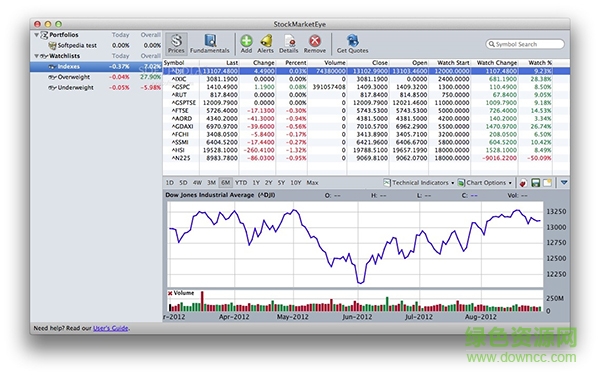Click the glasses icon beside Overweight
This screenshot has height=376, width=600.
pyautogui.click(x=52, y=77)
